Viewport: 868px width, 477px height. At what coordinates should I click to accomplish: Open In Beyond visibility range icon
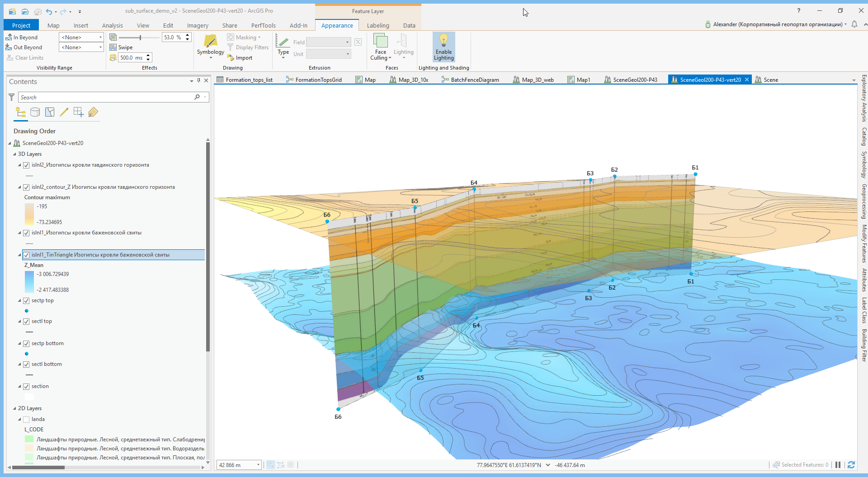[x=9, y=37]
